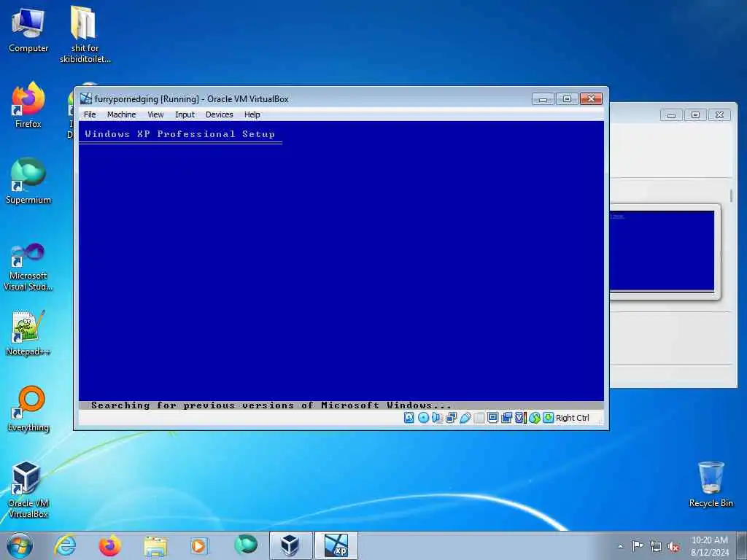Open the muted volume tray icon
This screenshot has width=747, height=560.
click(x=673, y=546)
